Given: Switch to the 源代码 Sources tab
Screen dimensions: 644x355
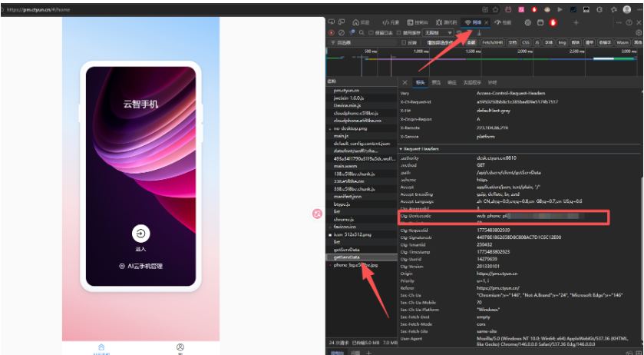Looking at the screenshot, I should tap(447, 22).
